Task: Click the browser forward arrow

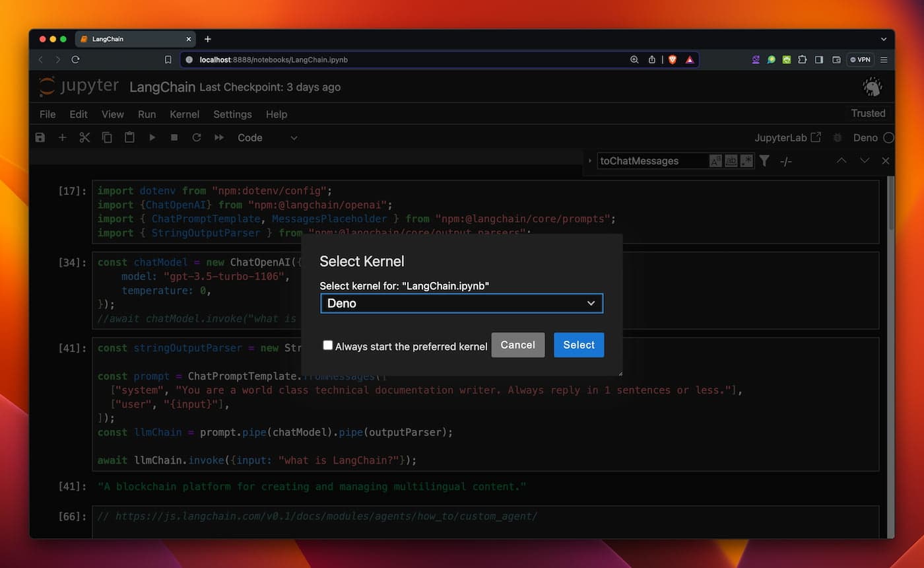Action: pyautogui.click(x=58, y=59)
